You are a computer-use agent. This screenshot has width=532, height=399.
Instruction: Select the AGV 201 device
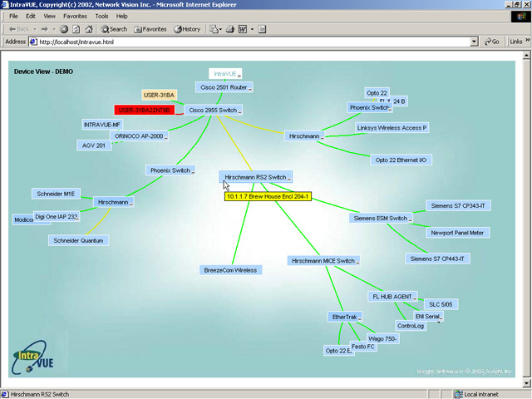pos(94,145)
